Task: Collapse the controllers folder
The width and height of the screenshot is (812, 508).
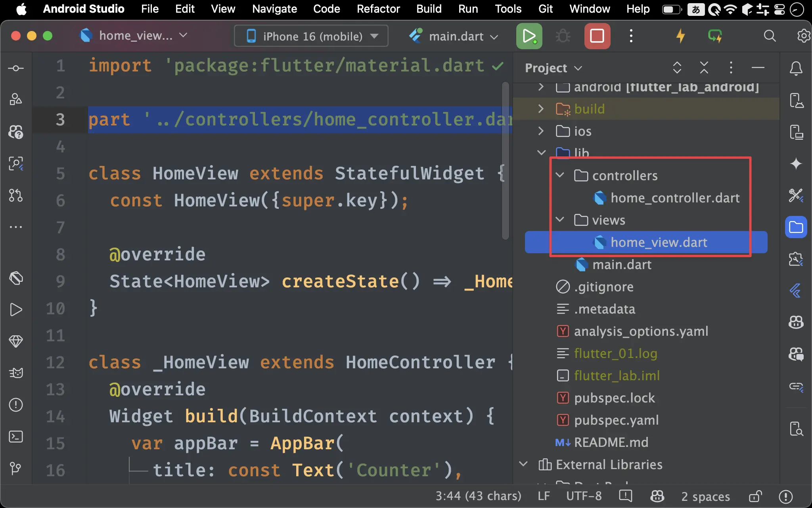Action: pyautogui.click(x=559, y=175)
